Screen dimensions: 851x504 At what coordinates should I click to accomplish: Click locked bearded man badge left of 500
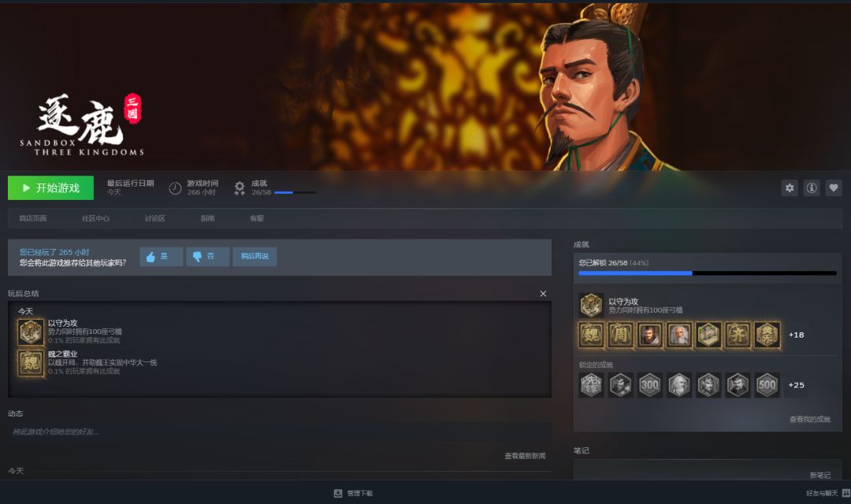(x=738, y=385)
